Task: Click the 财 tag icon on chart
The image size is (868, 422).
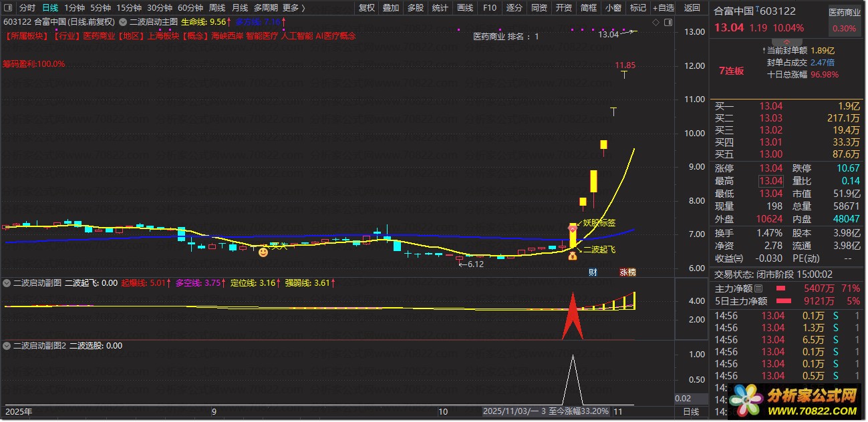Action: click(x=592, y=272)
